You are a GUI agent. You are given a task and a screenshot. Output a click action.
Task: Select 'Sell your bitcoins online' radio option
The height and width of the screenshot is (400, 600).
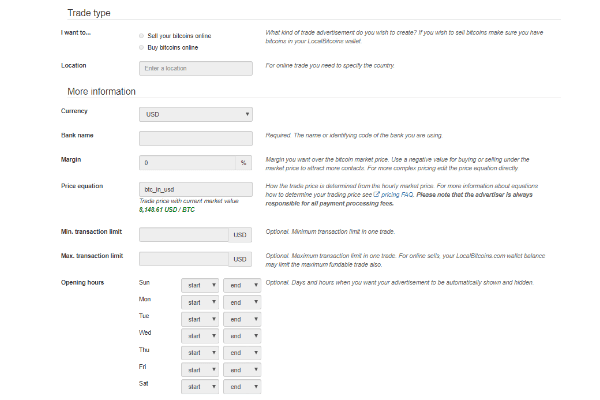(141, 35)
